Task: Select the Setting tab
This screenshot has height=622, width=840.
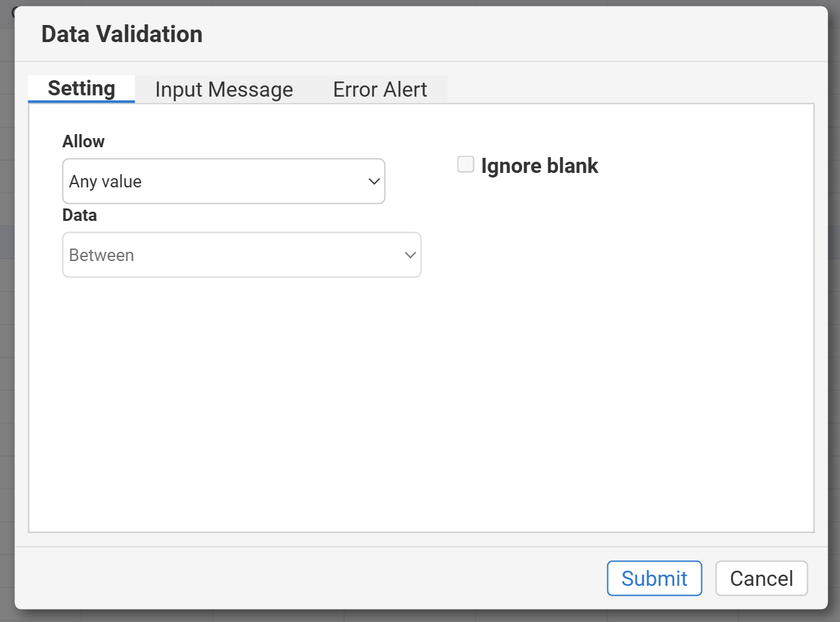Action: pyautogui.click(x=82, y=89)
